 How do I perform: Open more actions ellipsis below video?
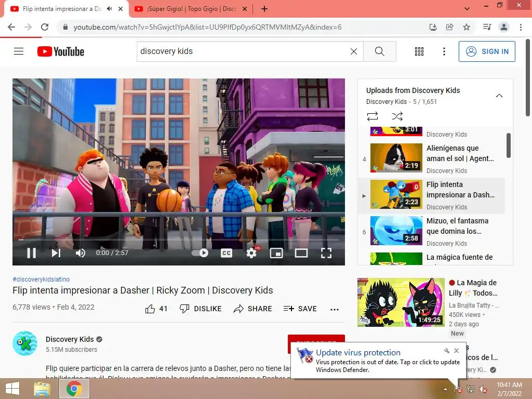pyautogui.click(x=335, y=310)
